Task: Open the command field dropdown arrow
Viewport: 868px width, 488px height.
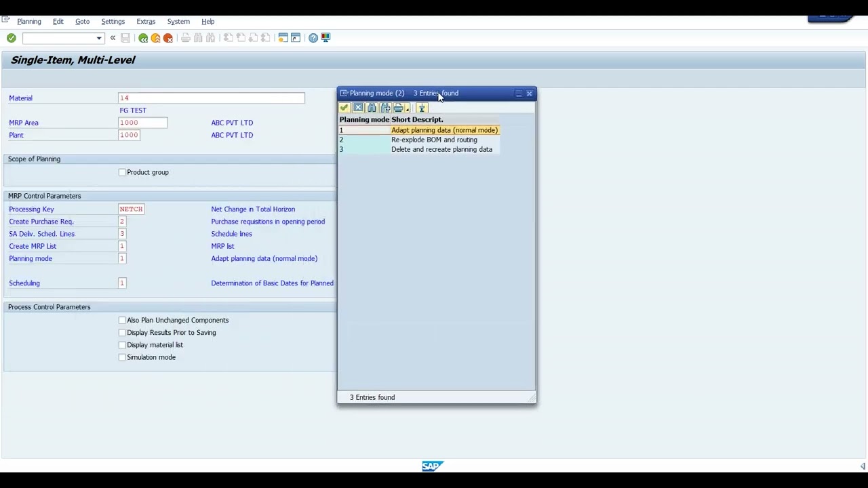Action: pos(99,38)
